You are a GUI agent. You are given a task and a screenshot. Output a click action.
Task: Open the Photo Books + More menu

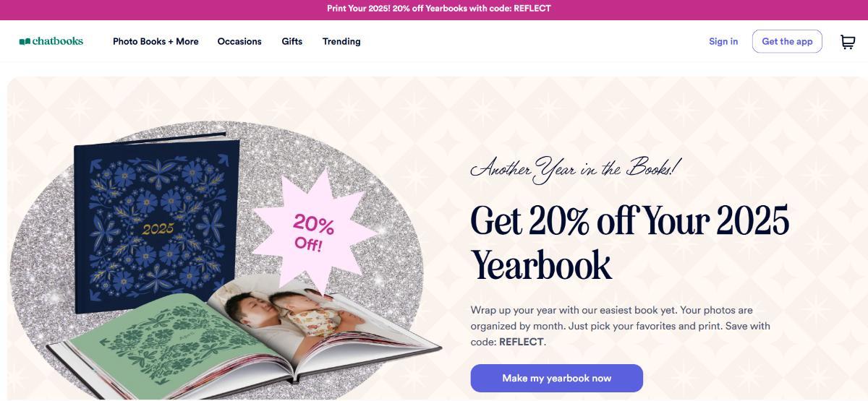point(156,41)
